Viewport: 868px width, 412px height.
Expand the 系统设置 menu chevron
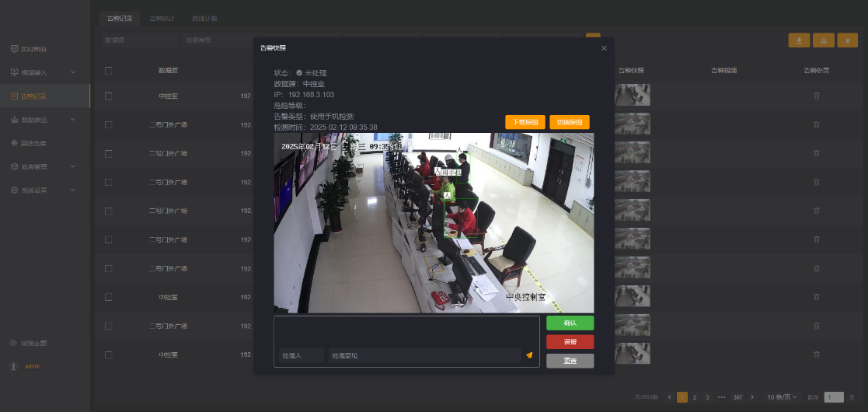pyautogui.click(x=73, y=190)
